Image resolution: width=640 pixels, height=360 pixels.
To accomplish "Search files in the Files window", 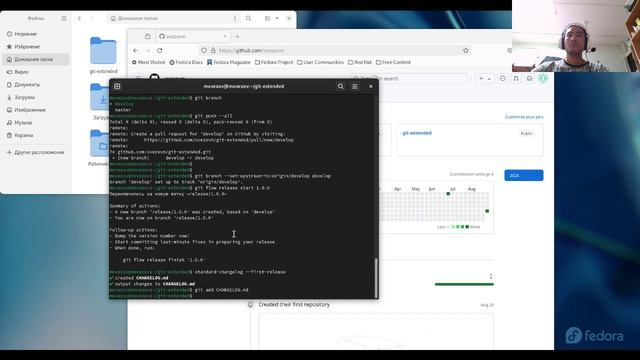I will (249, 18).
